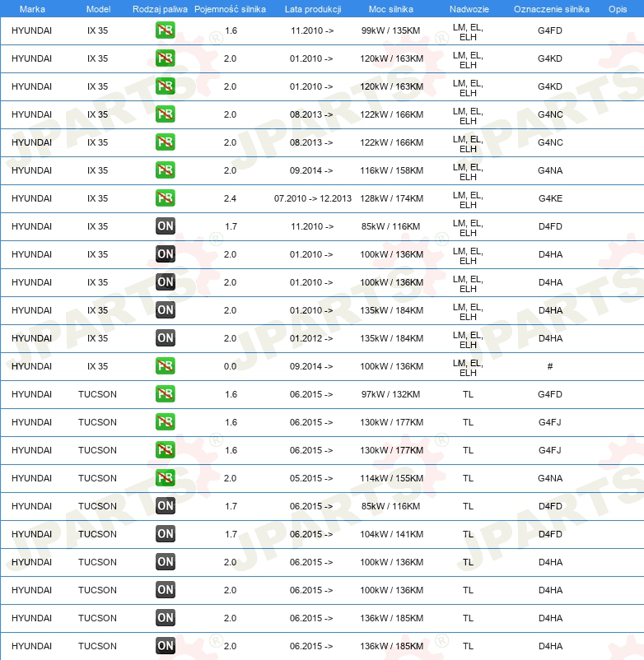Viewport: 644px width, 660px height.
Task: Click IX 35 model in the 99kW / 135KM row
Action: 97,30
